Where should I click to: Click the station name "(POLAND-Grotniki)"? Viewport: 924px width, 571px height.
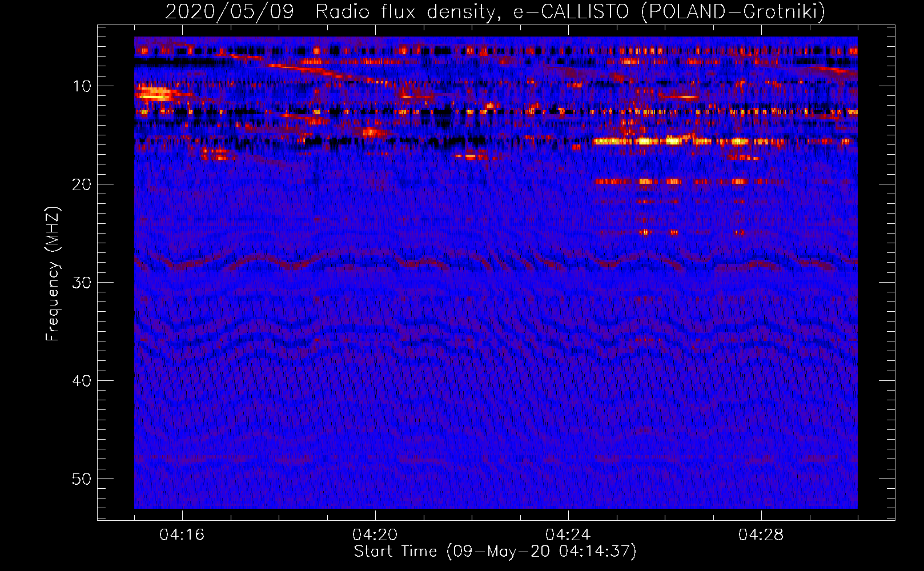(x=733, y=11)
